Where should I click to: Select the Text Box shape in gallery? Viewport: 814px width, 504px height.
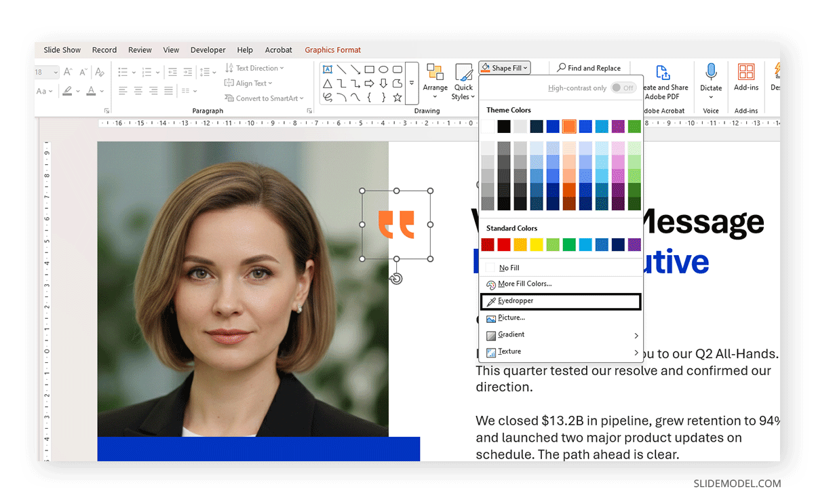coord(327,69)
